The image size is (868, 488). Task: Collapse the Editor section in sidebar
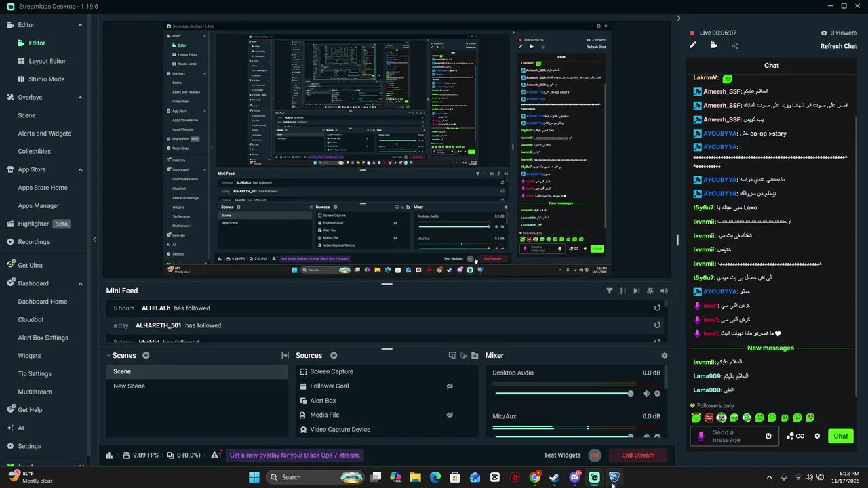[80, 25]
